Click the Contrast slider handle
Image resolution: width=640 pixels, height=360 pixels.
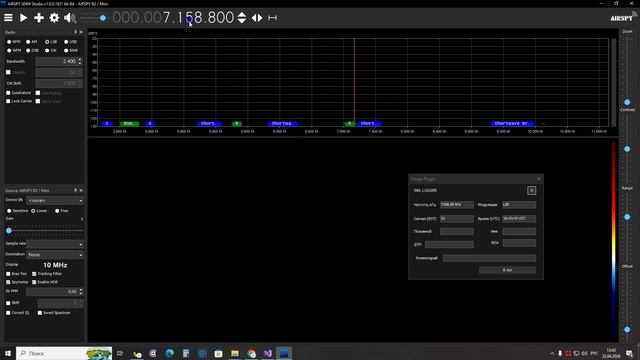[x=627, y=149]
